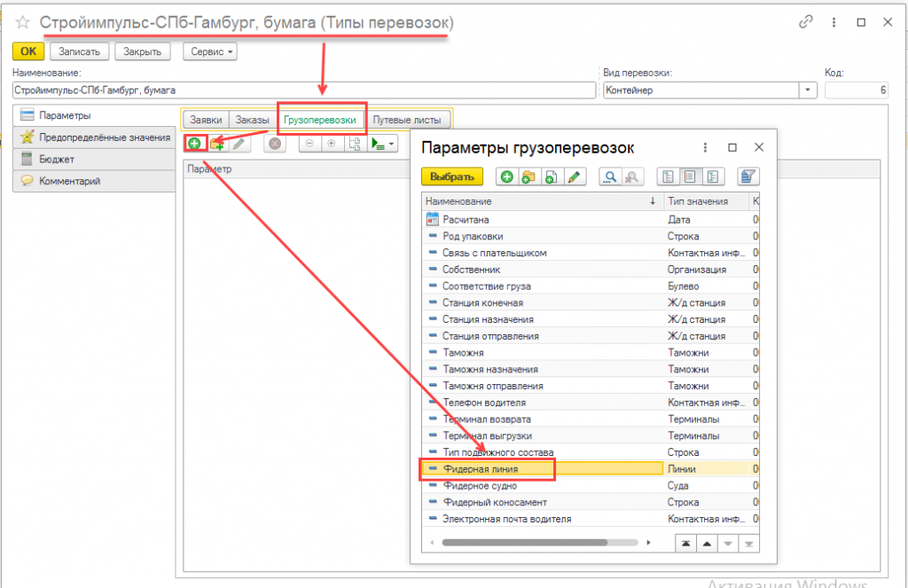Select Параметры in left sidebar

(x=94, y=115)
